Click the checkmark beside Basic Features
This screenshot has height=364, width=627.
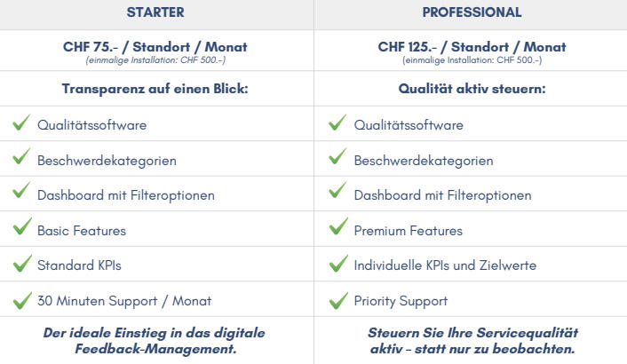22,226
